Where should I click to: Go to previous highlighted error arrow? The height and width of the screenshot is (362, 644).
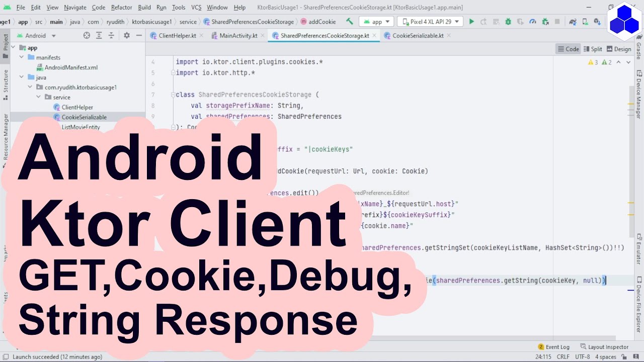619,62
